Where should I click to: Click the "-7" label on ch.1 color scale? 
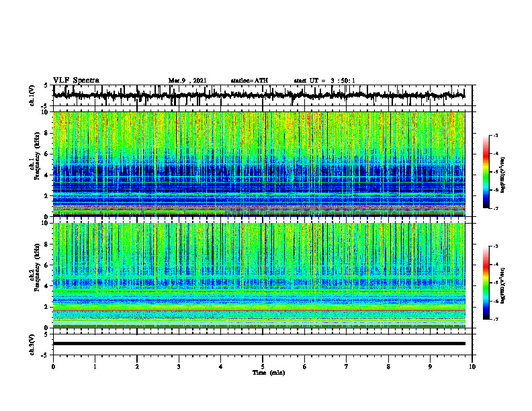point(496,208)
